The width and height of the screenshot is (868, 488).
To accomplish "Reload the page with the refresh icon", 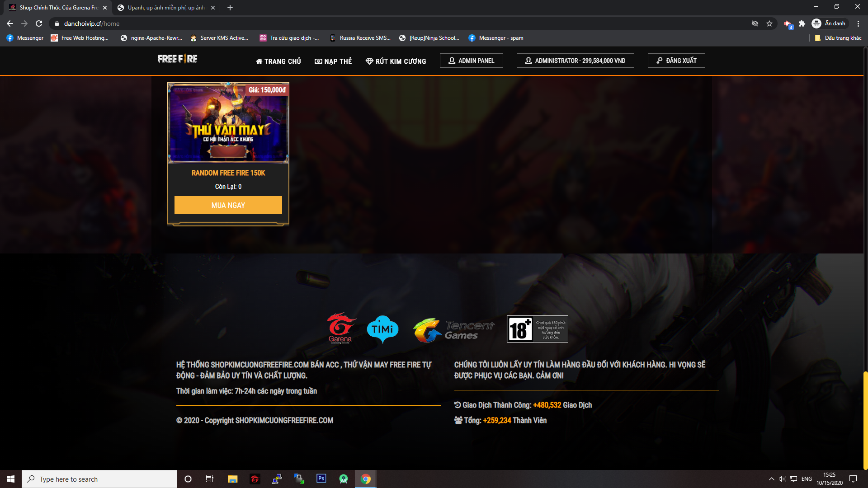I will [x=39, y=23].
